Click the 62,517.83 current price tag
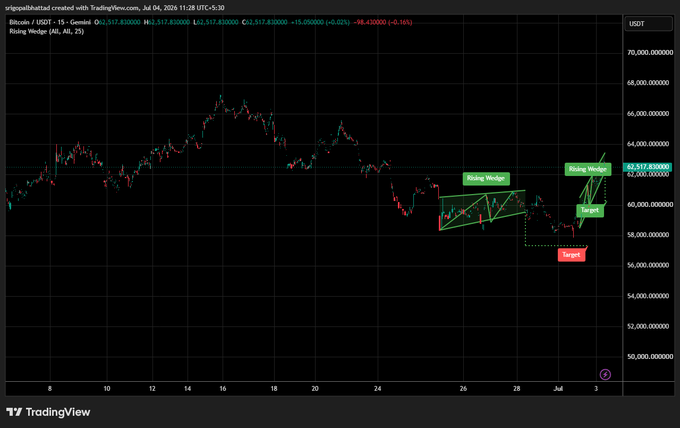The image size is (680, 428). [647, 167]
